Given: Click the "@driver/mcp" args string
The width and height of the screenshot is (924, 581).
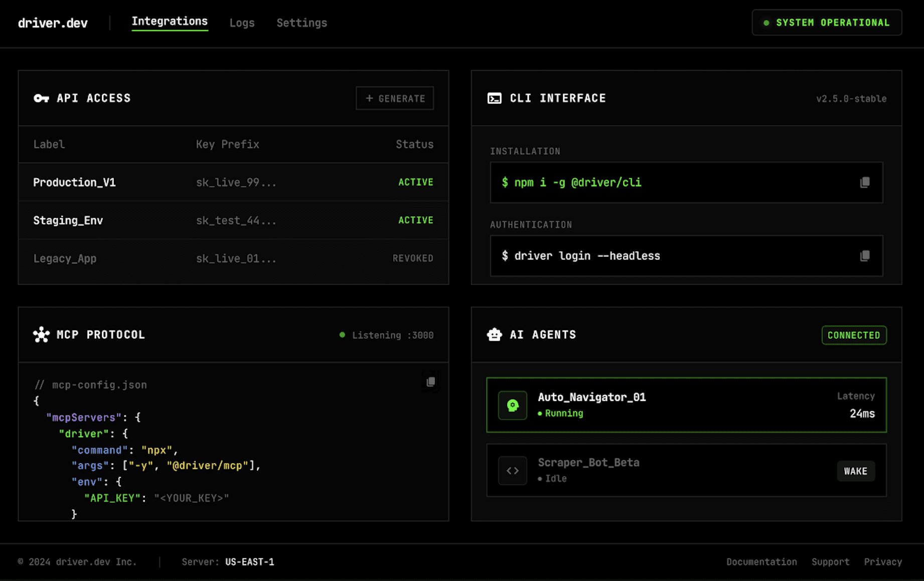Looking at the screenshot, I should coord(208,466).
